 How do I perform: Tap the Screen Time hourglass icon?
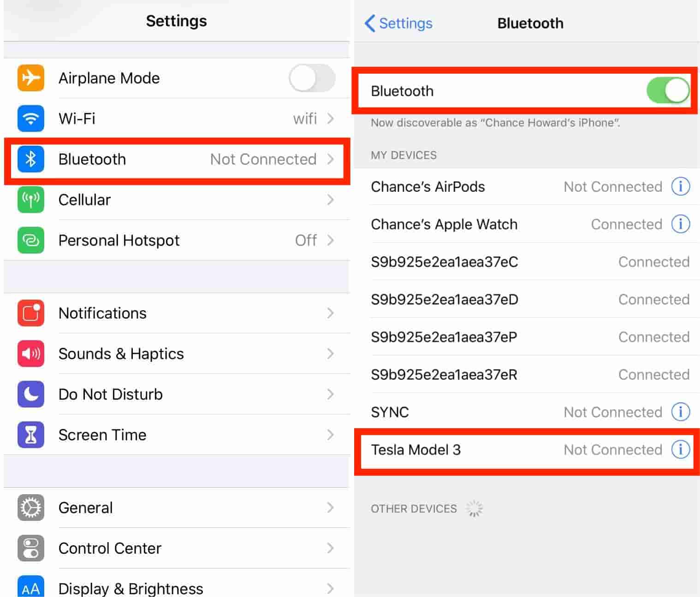pos(31,435)
